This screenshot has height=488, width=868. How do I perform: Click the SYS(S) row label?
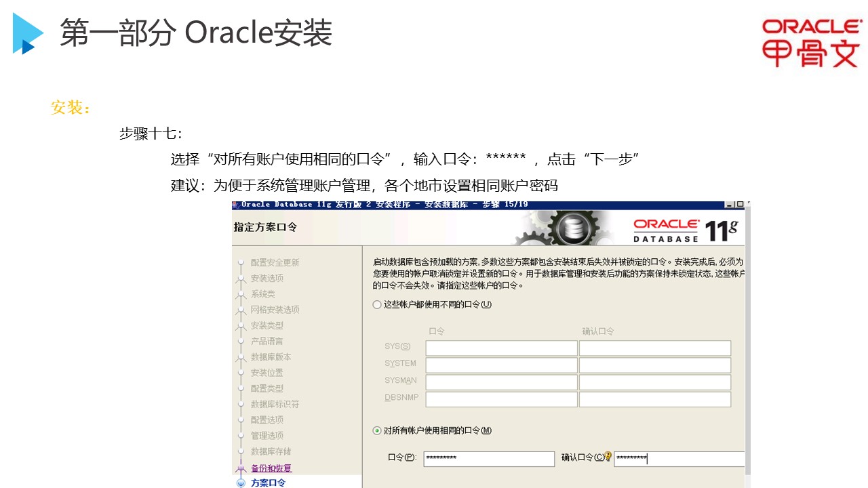tap(397, 347)
